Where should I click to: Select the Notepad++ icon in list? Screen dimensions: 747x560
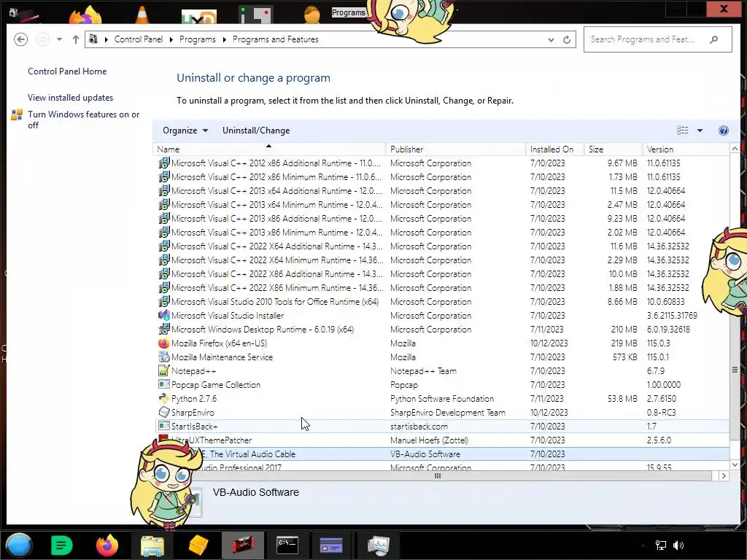coord(163,371)
